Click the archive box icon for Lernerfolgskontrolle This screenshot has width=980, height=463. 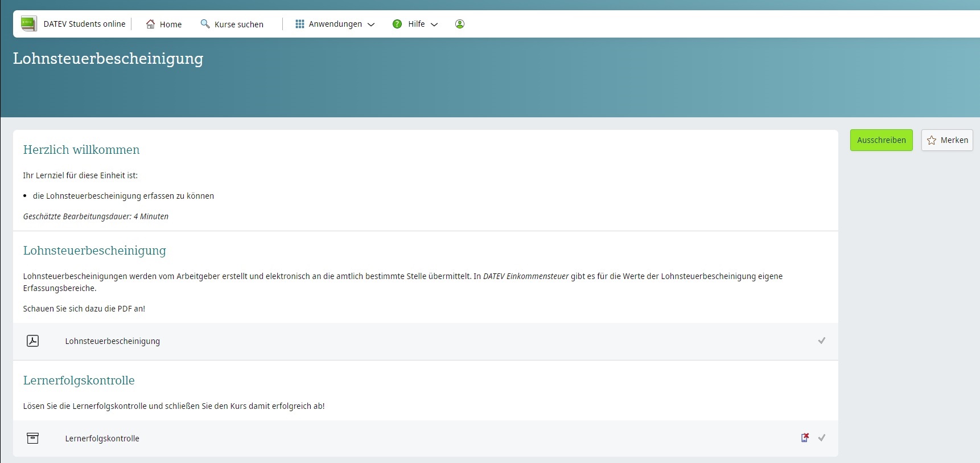click(33, 438)
